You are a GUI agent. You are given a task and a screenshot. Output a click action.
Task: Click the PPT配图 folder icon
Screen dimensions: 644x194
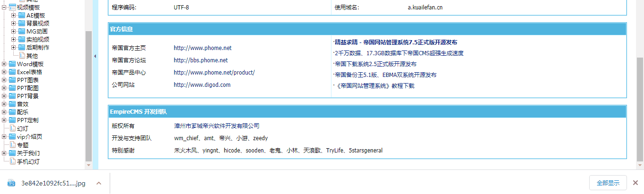(13, 88)
